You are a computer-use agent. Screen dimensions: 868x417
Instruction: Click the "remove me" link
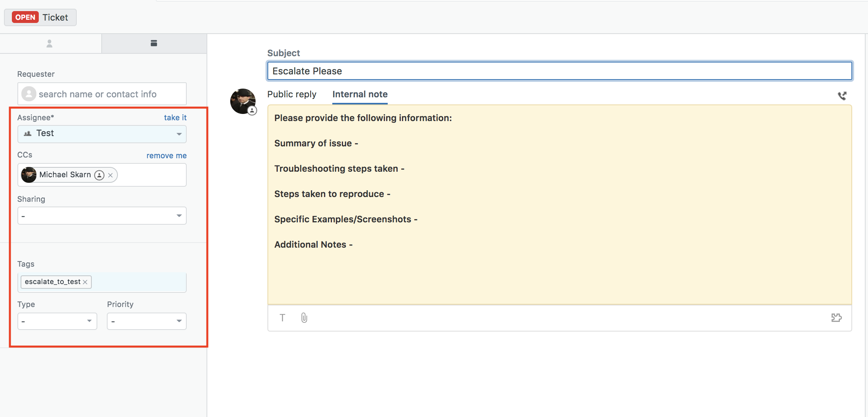(x=166, y=155)
